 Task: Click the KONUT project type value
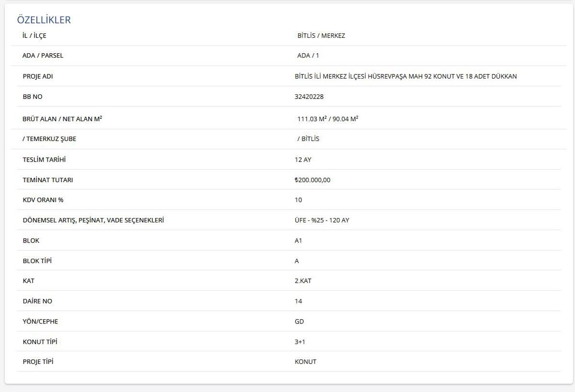[x=305, y=362]
